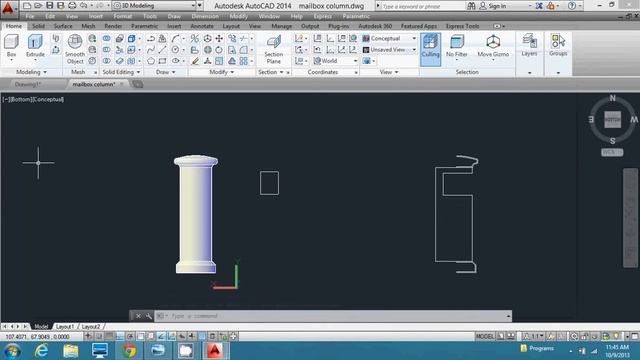Viewport: 640px width, 360px height.
Task: Expand the Draw panel
Action: click(165, 72)
